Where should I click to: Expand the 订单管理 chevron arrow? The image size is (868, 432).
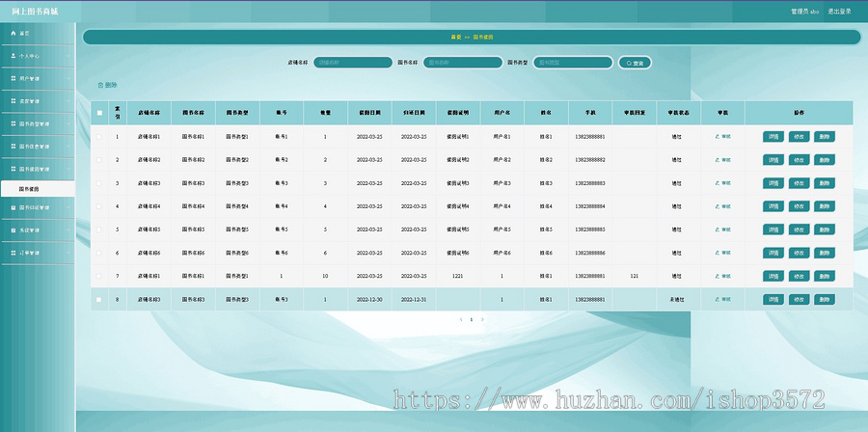coord(68,253)
